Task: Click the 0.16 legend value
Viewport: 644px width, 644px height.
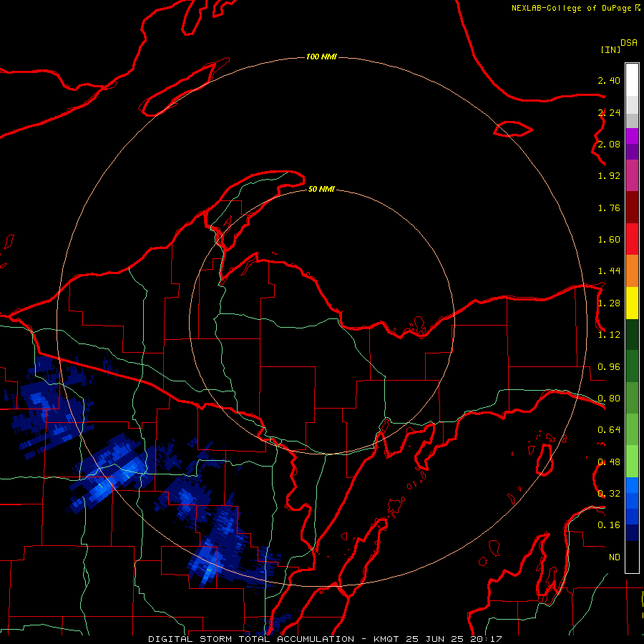Action: (609, 525)
